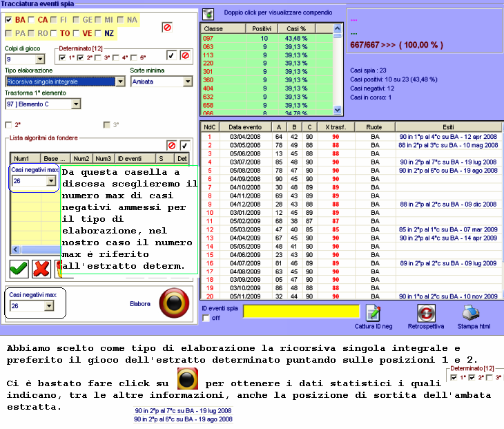The width and height of the screenshot is (504, 429).
Task: Click red prohibition icon in Lista algoritmi
Action: click(172, 146)
